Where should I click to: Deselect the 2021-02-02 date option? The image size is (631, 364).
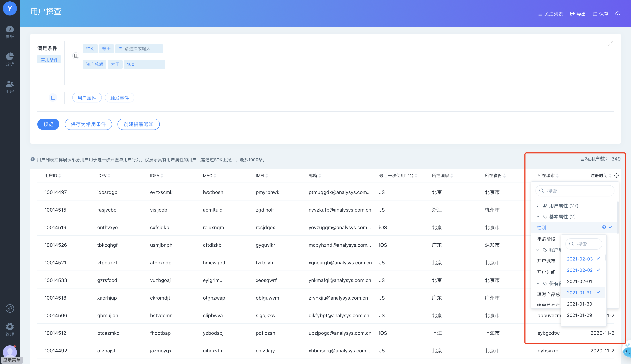click(x=583, y=270)
